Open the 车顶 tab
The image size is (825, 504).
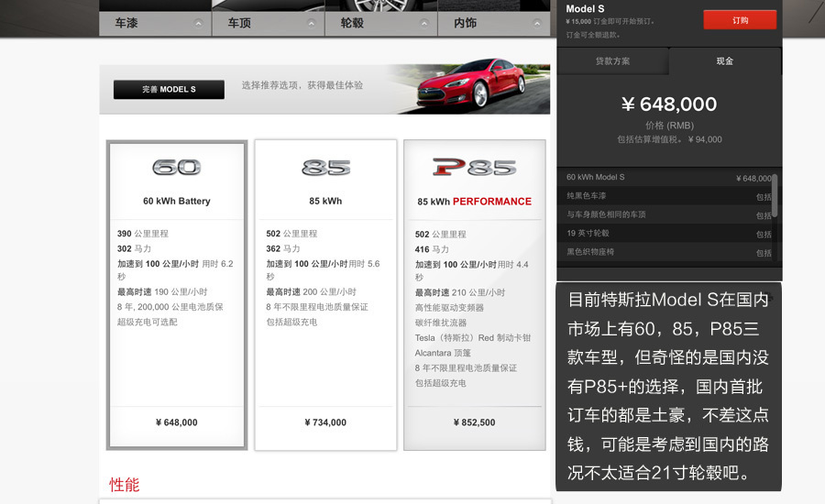pos(269,23)
